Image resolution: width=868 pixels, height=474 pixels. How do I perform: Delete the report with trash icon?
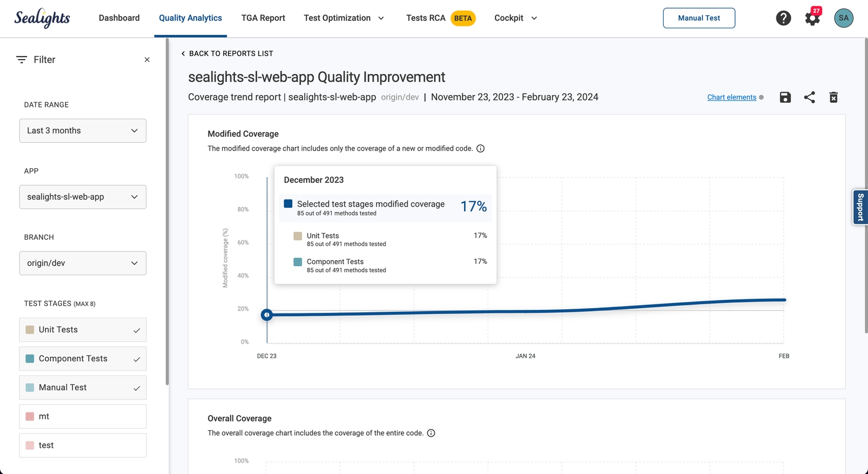(x=833, y=97)
